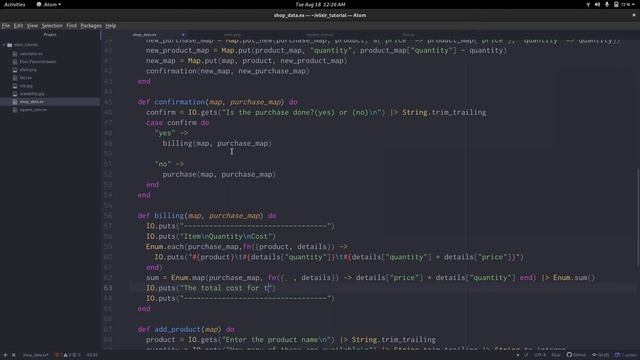Screen dimensions: 640x360
Task: Collapse the elixir_tutorial project folder
Action: (x=4, y=45)
